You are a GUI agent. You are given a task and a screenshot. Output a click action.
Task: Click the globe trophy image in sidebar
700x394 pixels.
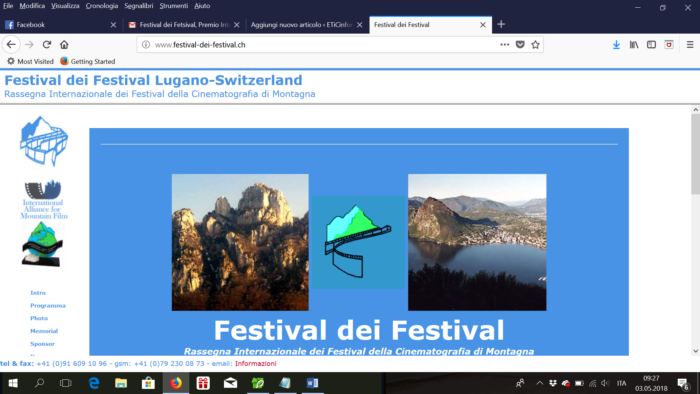point(42,245)
